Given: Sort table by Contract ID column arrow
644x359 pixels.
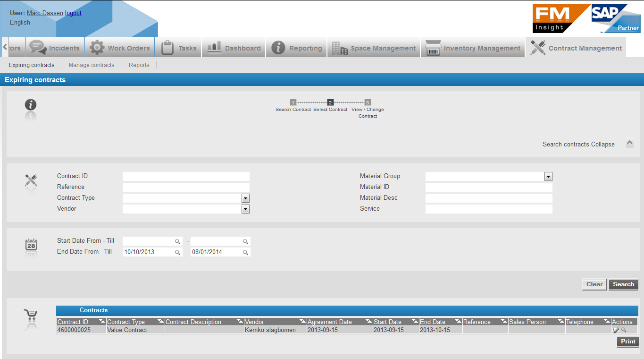Looking at the screenshot, I should point(101,321).
